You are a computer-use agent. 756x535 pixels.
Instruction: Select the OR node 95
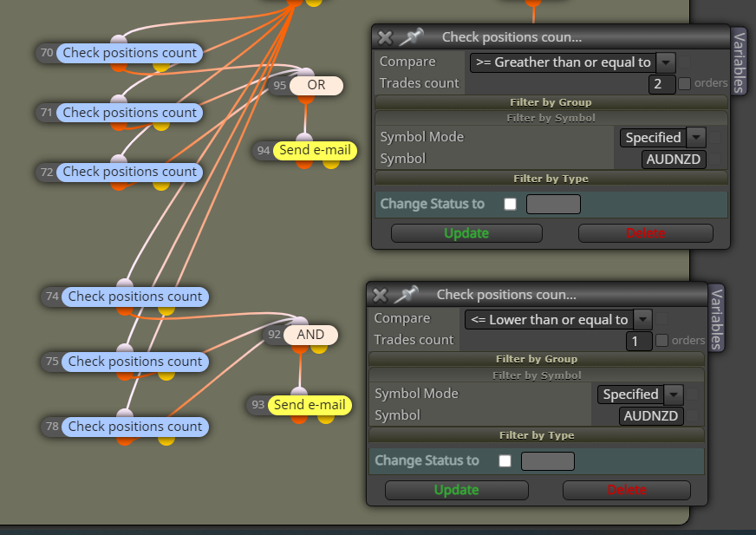click(316, 85)
